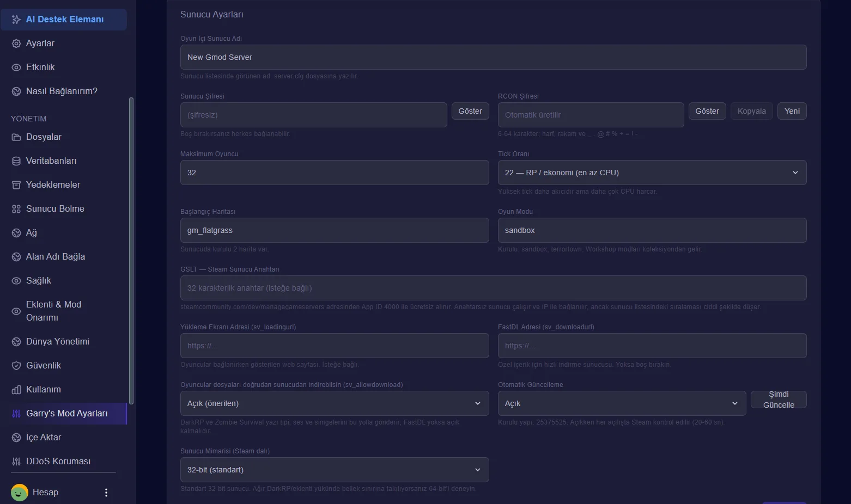
Task: Click the Oyun İçi Sunucu Adı field
Action: [x=494, y=57]
